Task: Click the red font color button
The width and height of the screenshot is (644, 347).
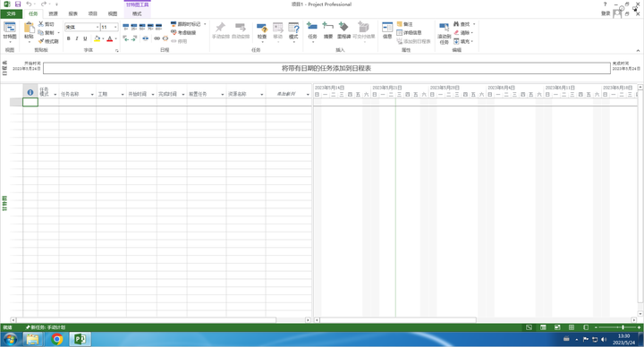Action: (x=110, y=38)
